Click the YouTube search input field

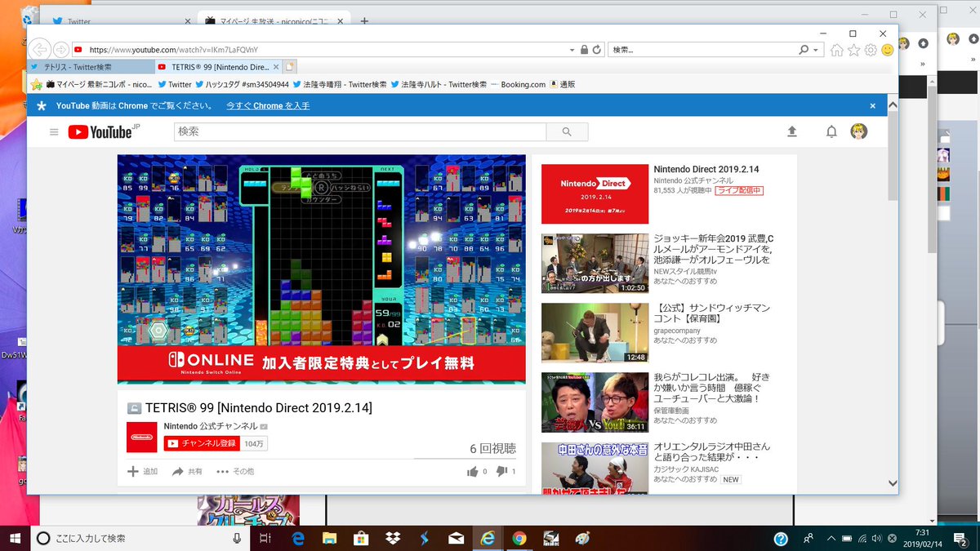(x=360, y=131)
